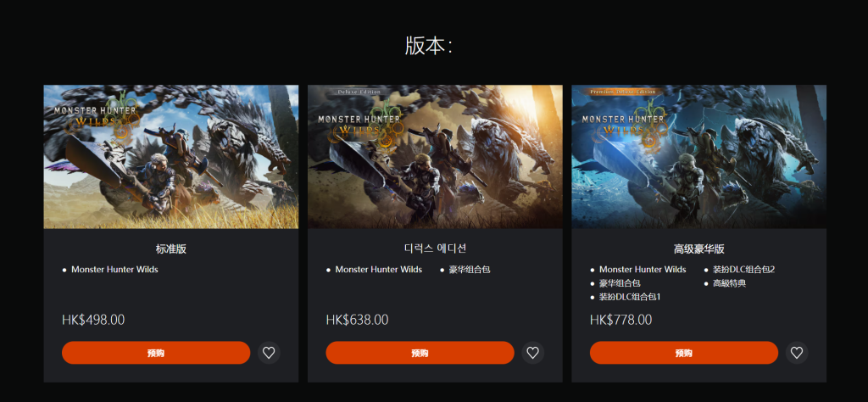The width and height of the screenshot is (868, 402).
Task: Pre-order the 高级豪华版 for HK$778.00
Action: 684,353
